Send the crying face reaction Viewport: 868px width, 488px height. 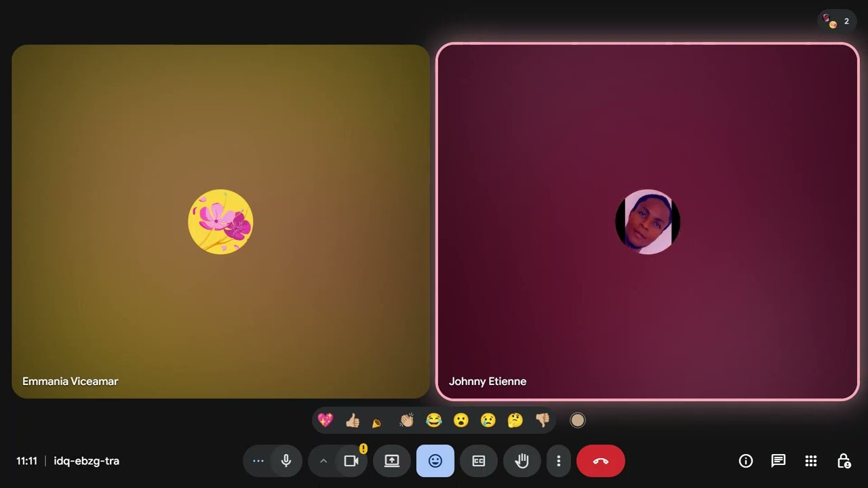click(488, 420)
